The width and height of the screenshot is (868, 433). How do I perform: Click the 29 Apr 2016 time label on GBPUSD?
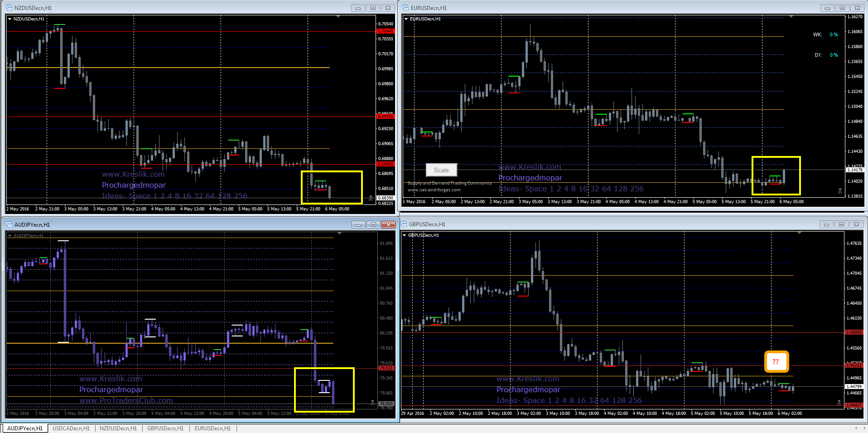(412, 414)
